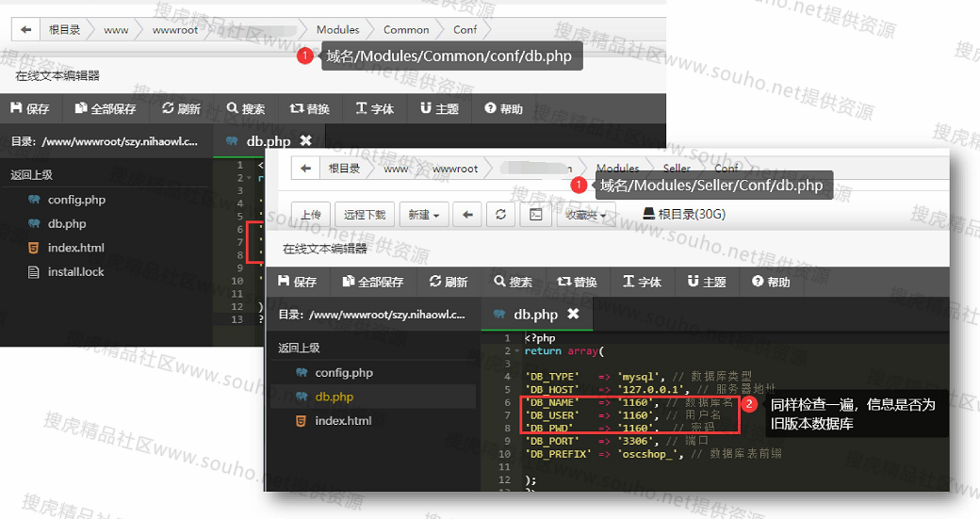The height and width of the screenshot is (519, 980).
Task: Click Modules breadcrumb in back Common window
Action: pyautogui.click(x=337, y=29)
